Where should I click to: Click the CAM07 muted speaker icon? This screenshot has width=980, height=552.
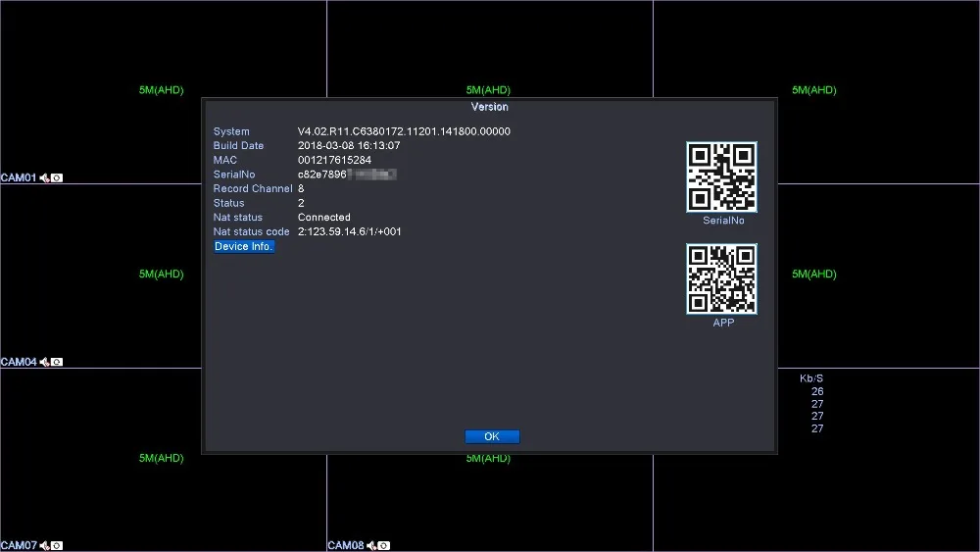pos(44,546)
